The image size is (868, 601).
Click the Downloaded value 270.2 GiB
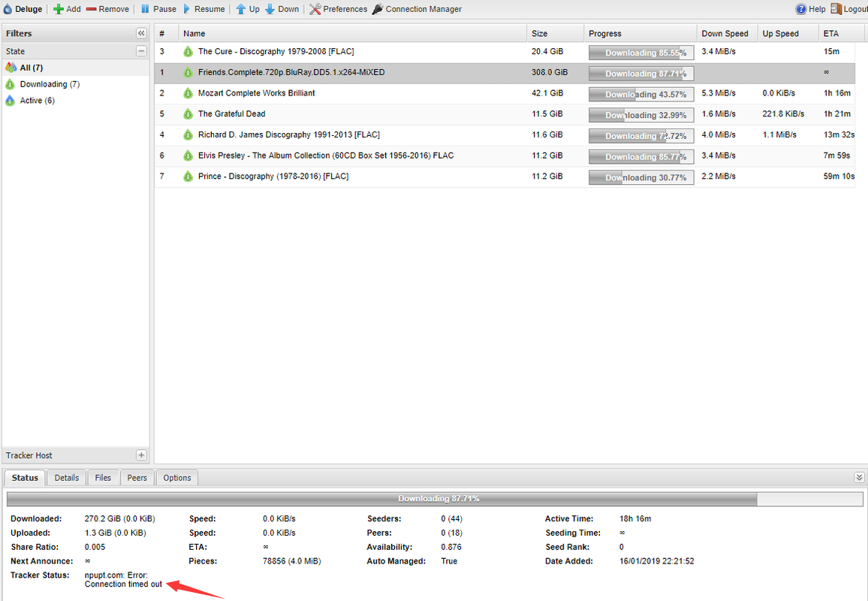(x=119, y=519)
